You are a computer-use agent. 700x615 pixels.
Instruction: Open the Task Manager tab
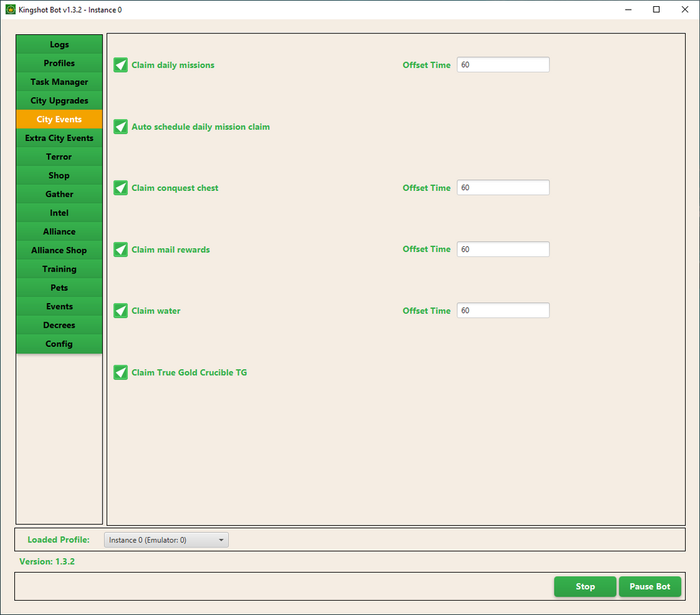pos(59,82)
